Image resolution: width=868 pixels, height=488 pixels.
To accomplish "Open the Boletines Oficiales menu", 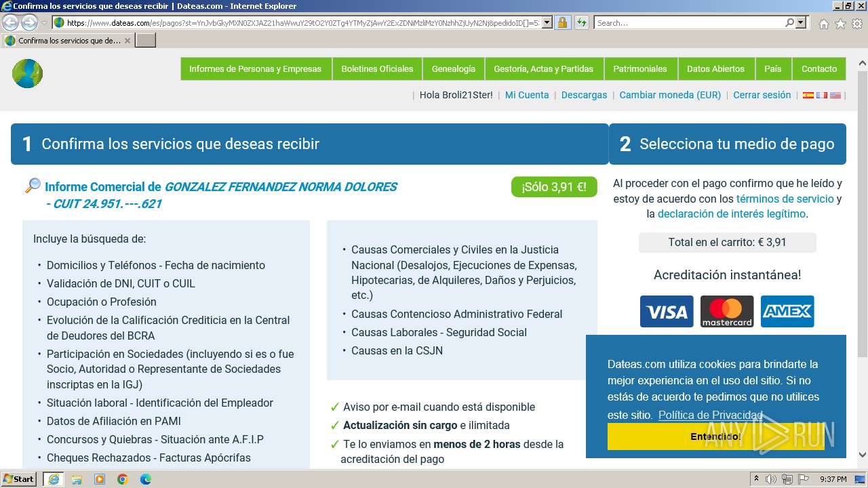I will click(377, 68).
